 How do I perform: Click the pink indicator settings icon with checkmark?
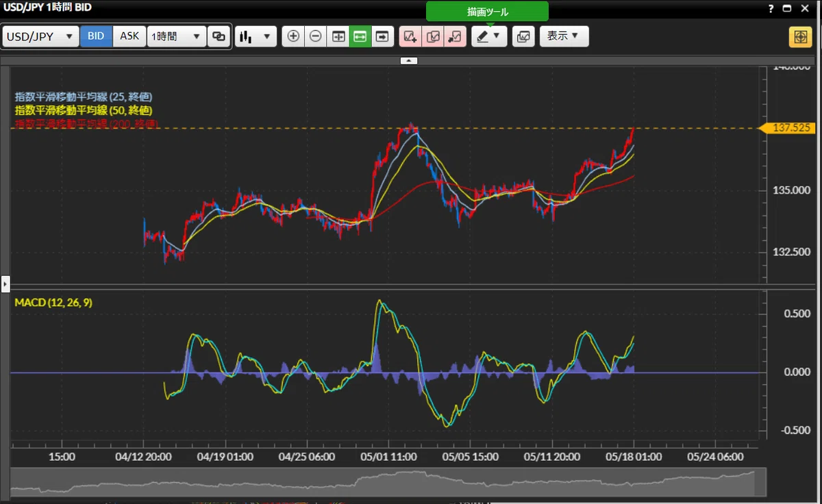tap(433, 36)
